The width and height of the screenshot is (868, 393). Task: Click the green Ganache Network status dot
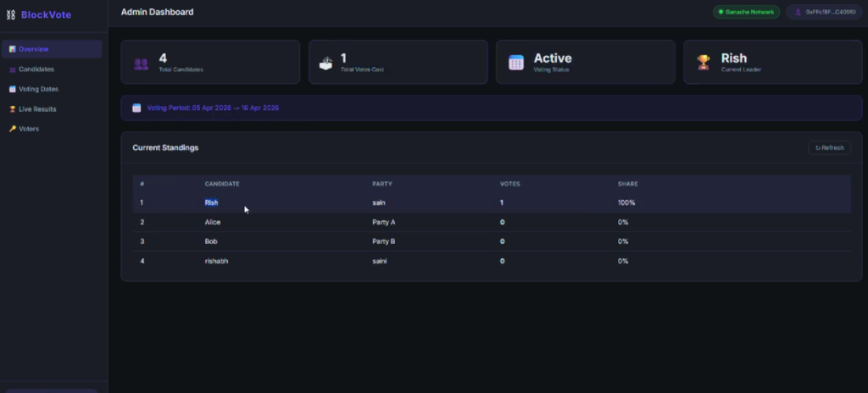(x=721, y=12)
